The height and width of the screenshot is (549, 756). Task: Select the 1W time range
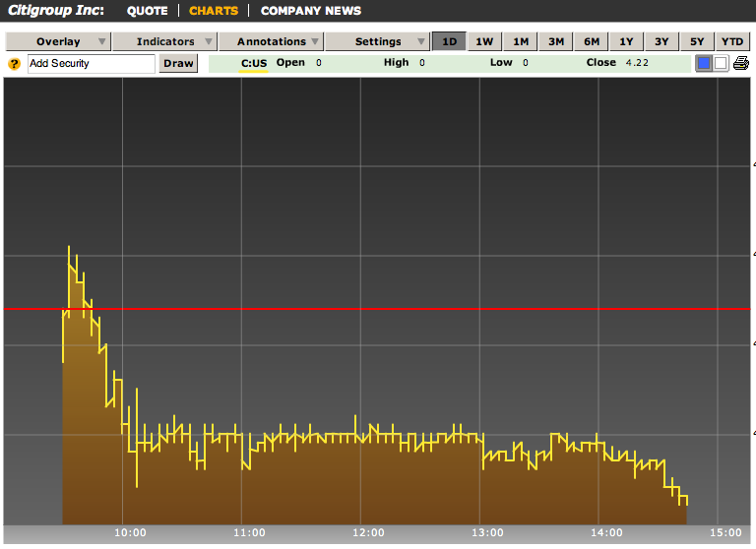tap(484, 41)
